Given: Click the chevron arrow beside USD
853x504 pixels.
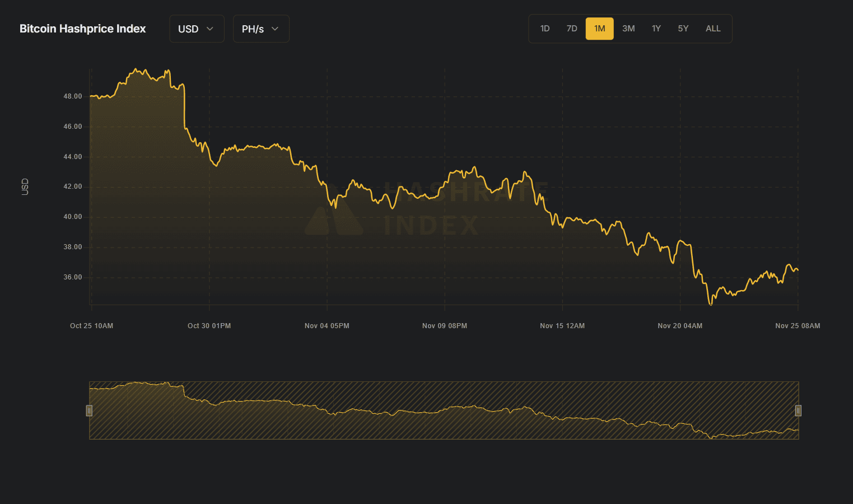Looking at the screenshot, I should point(210,29).
